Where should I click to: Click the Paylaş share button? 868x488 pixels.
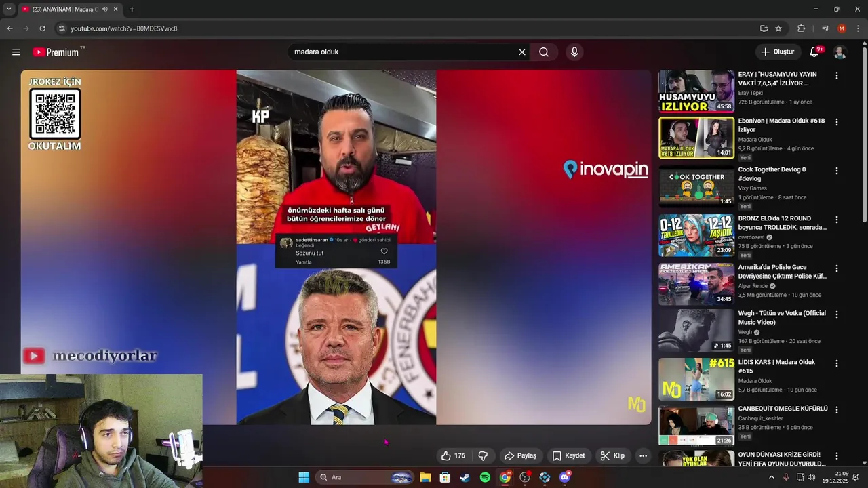pos(520,455)
